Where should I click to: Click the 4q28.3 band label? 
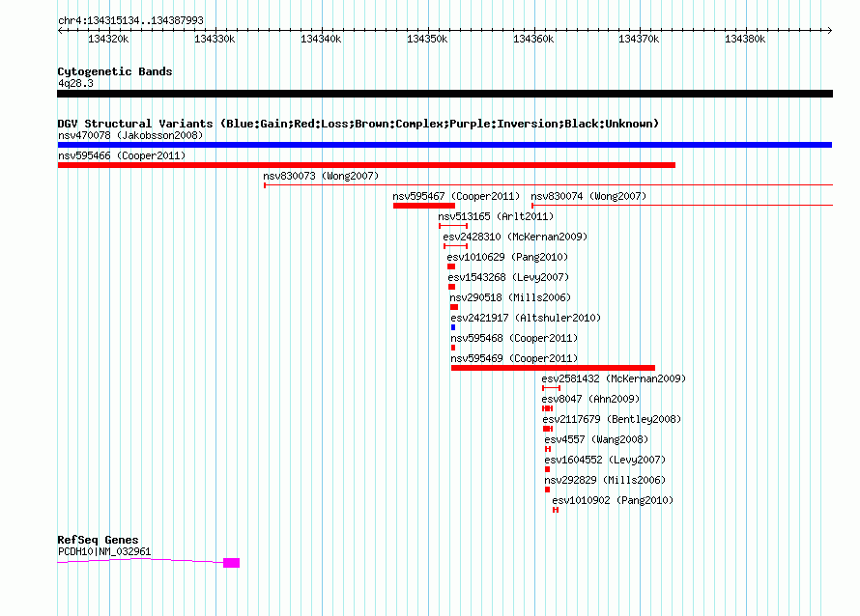(75, 83)
